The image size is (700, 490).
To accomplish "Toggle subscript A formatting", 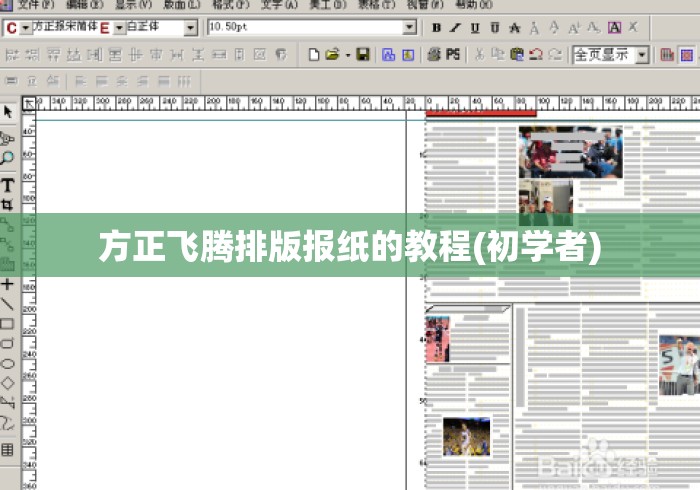I will 593,28.
